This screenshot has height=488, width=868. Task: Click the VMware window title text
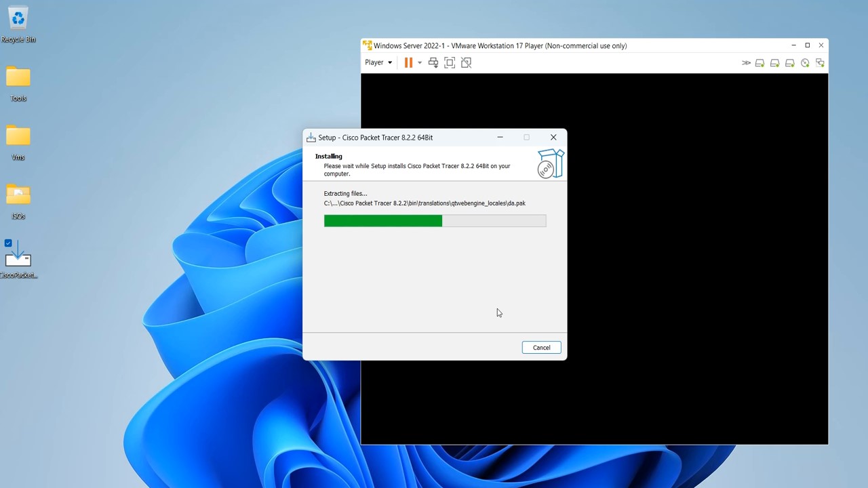coord(500,46)
